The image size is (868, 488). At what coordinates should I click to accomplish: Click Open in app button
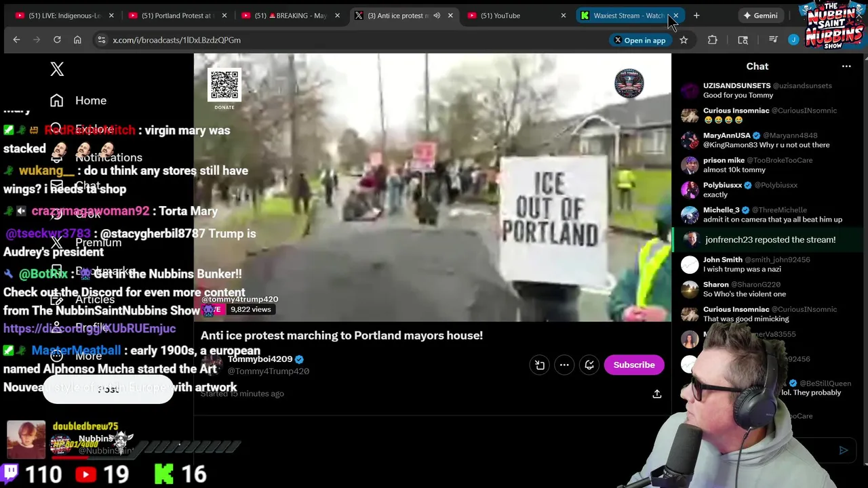639,40
